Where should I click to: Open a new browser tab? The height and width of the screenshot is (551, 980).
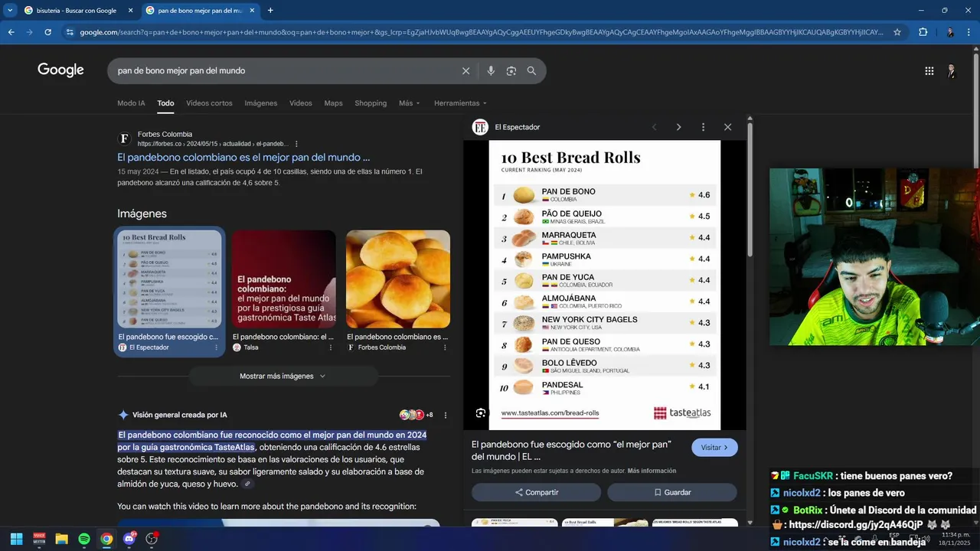(270, 11)
